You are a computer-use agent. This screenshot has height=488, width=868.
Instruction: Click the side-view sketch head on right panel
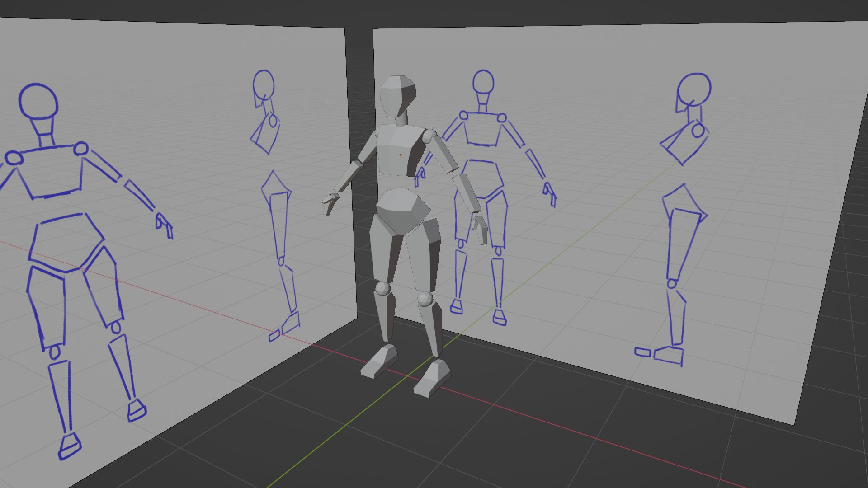(694, 90)
